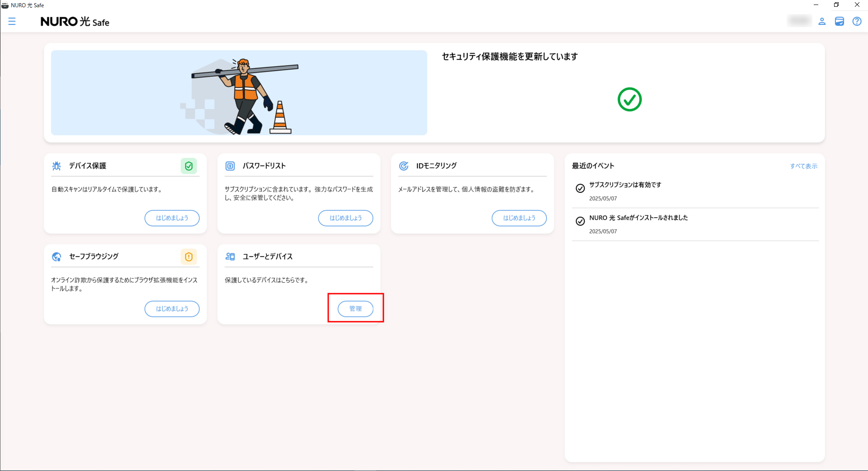Select the パスワードリスト heading
Image resolution: width=868 pixels, height=471 pixels.
pyautogui.click(x=264, y=166)
